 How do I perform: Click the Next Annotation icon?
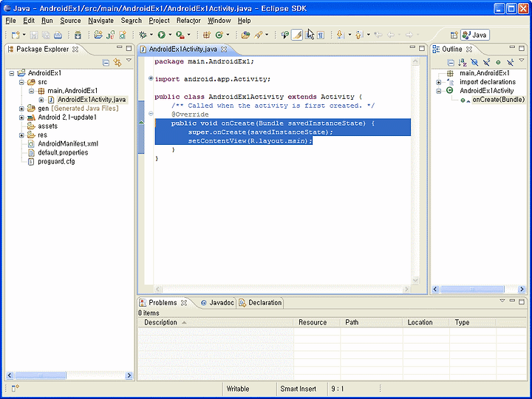pyautogui.click(x=341, y=35)
